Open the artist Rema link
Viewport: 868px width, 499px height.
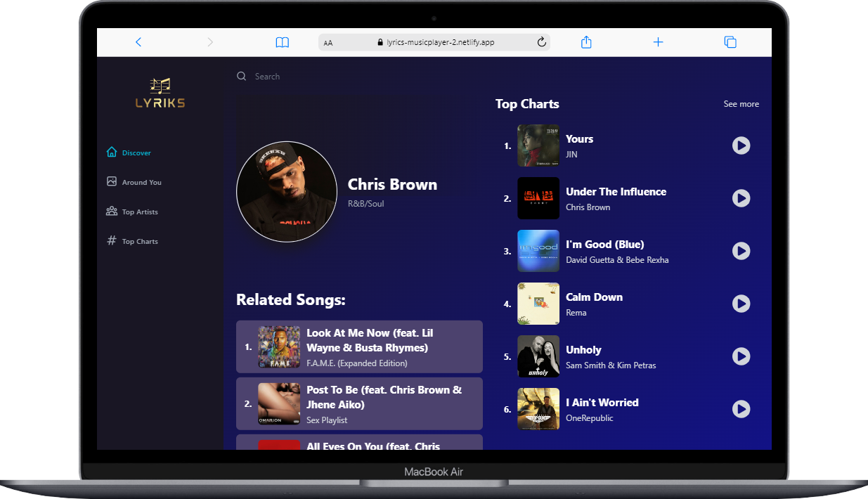(576, 313)
